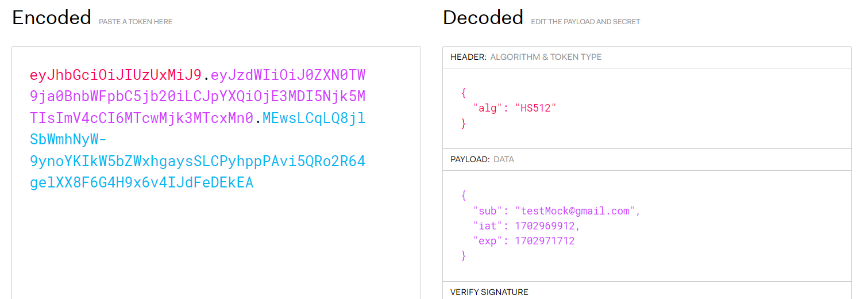868x299 pixels.
Task: Click the blue signature segment of encoded token
Action: coord(198,151)
